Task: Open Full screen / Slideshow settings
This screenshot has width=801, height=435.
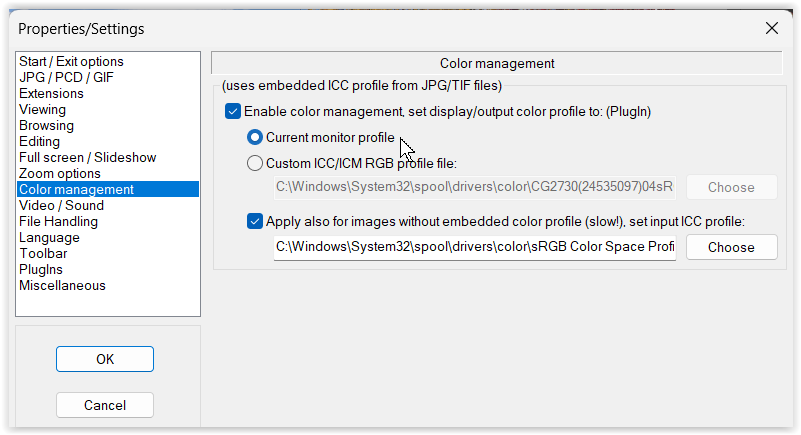Action: pyautogui.click(x=87, y=158)
